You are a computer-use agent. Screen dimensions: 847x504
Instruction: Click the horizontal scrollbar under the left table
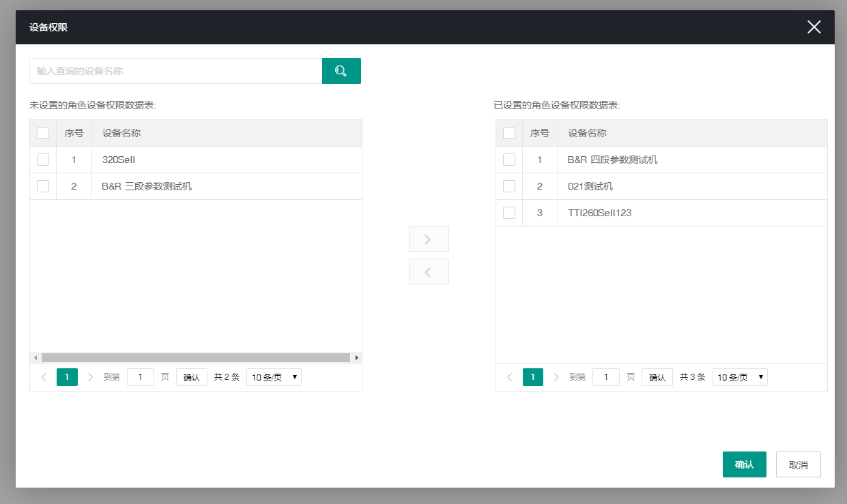[x=196, y=357]
